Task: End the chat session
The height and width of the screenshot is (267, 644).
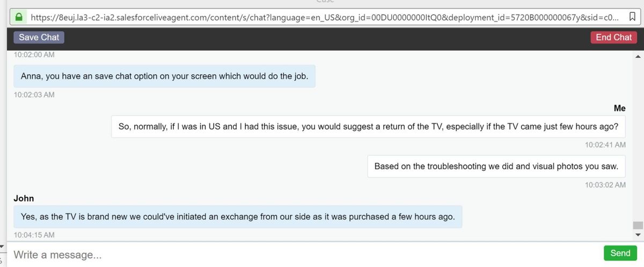Action: click(x=613, y=38)
